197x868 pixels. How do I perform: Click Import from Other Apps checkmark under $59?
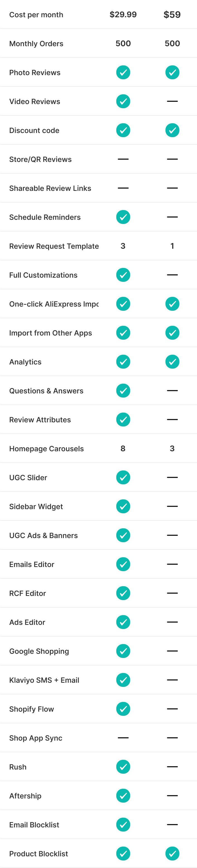172,333
